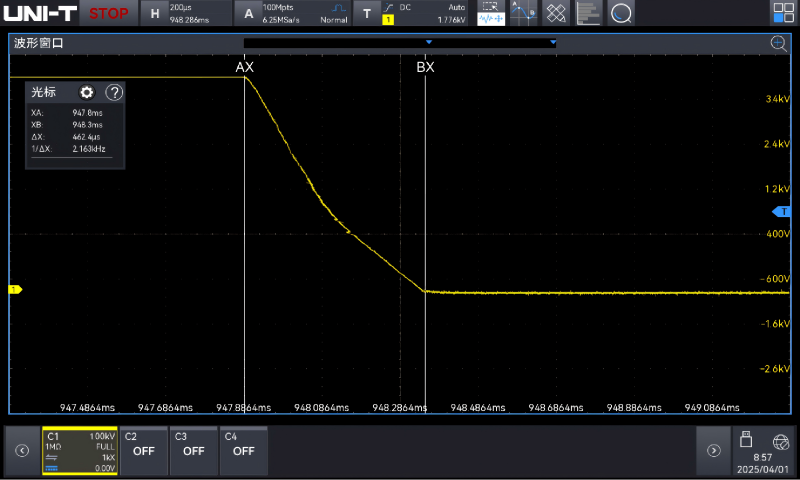Image resolution: width=800 pixels, height=480 pixels.
Task: Click the zoom magnifier in waveform window
Action: coord(778,43)
